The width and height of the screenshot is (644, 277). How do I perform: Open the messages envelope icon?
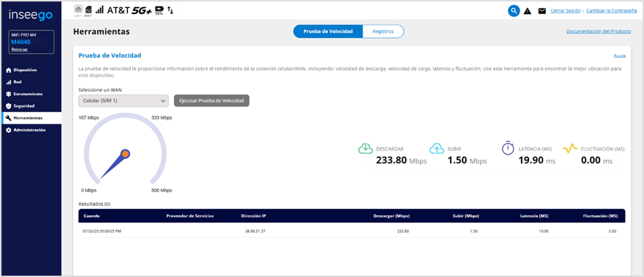point(542,11)
